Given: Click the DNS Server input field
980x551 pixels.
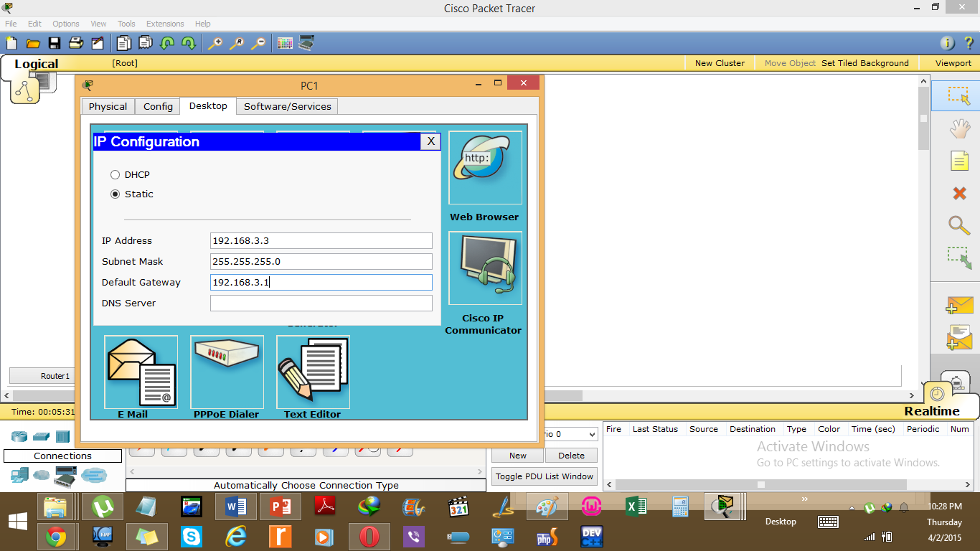Looking at the screenshot, I should 321,303.
